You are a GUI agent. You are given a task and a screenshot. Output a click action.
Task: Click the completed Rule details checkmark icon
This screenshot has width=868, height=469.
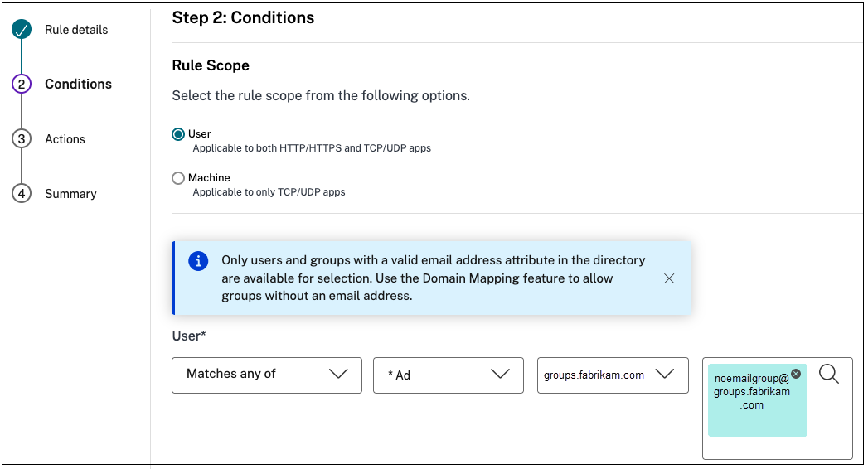pyautogui.click(x=22, y=29)
